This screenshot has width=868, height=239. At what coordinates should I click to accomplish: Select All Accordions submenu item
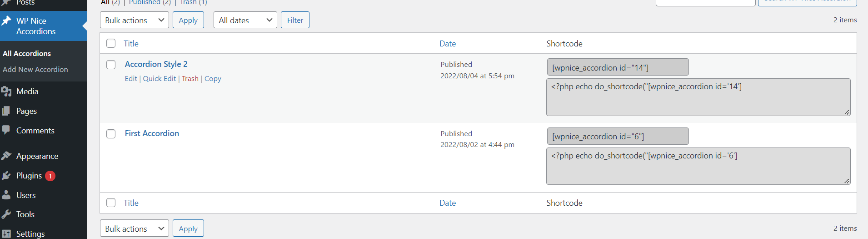point(27,54)
